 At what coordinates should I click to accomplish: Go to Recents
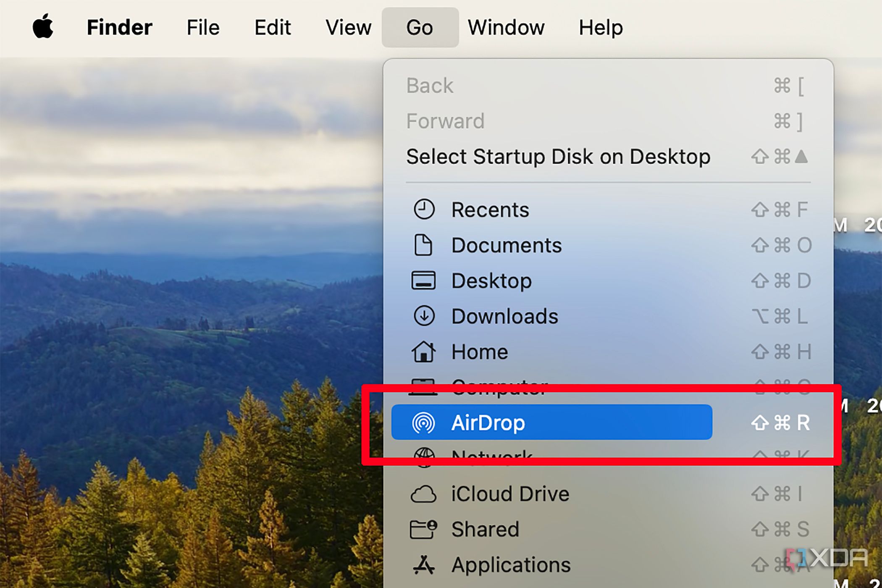(x=608, y=209)
